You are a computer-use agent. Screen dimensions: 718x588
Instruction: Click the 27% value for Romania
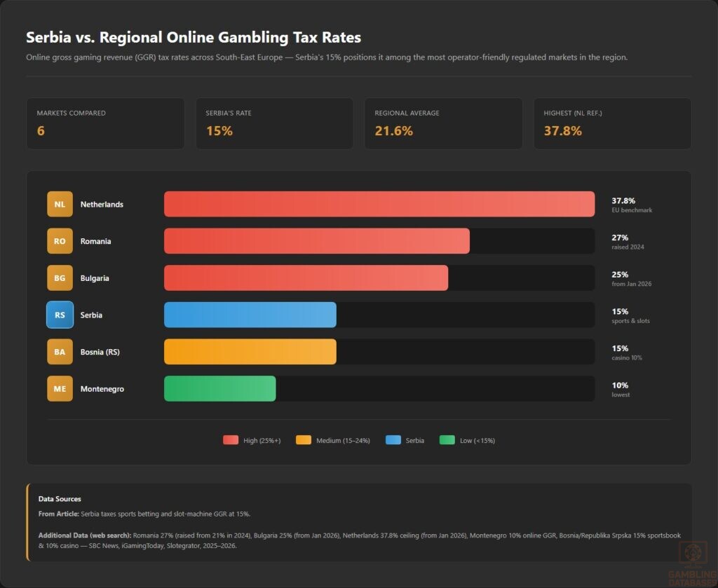point(620,238)
